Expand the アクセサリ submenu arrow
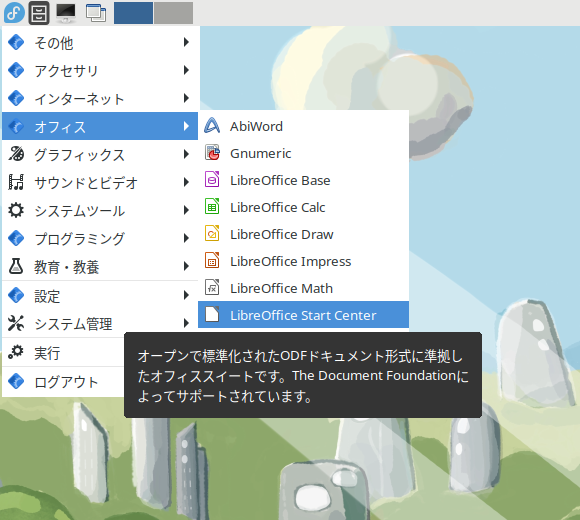The image size is (580, 520). [186, 70]
